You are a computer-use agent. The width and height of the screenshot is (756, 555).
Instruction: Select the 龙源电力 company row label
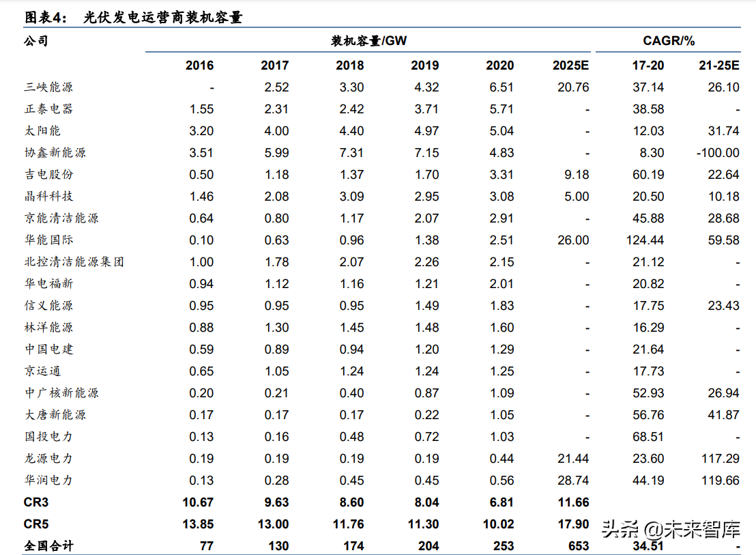pos(46,459)
